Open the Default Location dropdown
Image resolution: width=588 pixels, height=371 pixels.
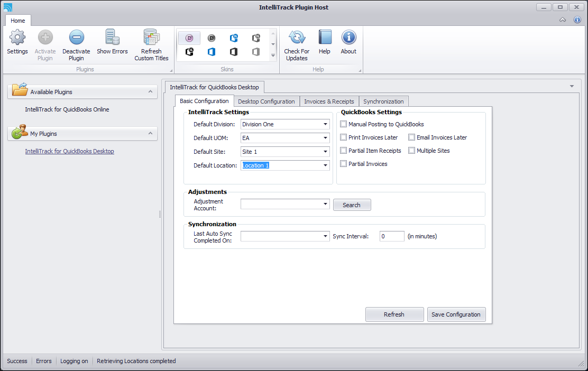coord(325,165)
